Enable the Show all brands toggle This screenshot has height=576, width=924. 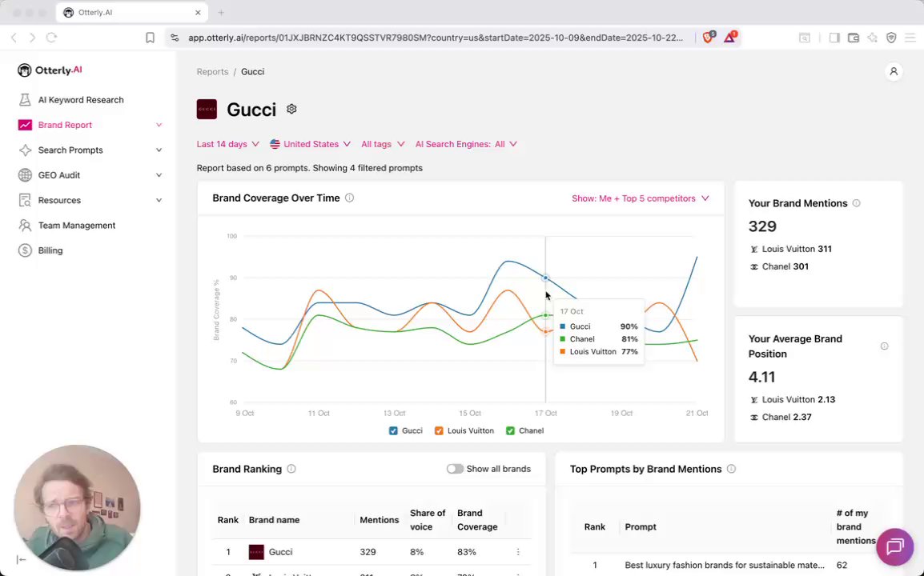(454, 469)
